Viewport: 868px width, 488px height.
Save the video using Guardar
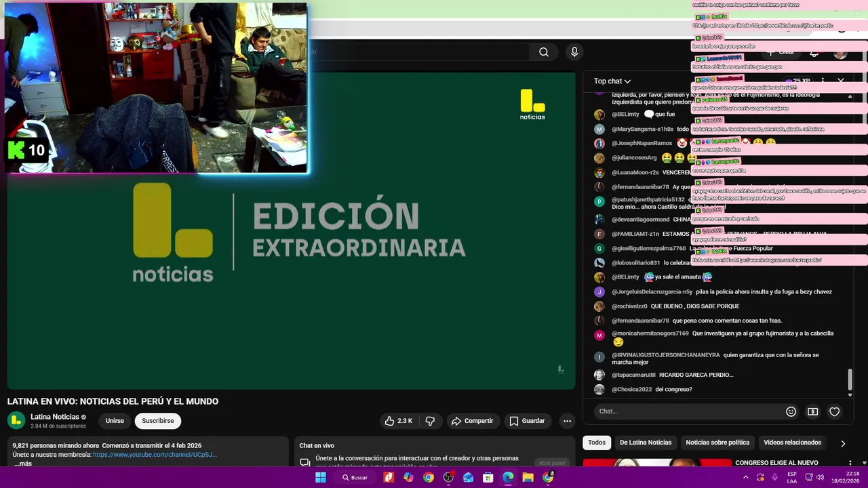click(x=527, y=421)
